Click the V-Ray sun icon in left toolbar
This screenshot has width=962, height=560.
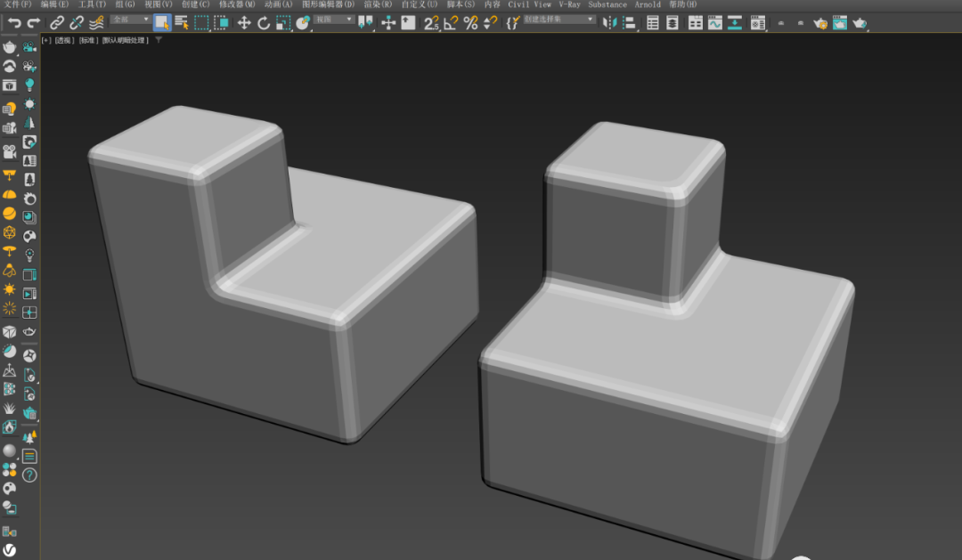point(9,288)
